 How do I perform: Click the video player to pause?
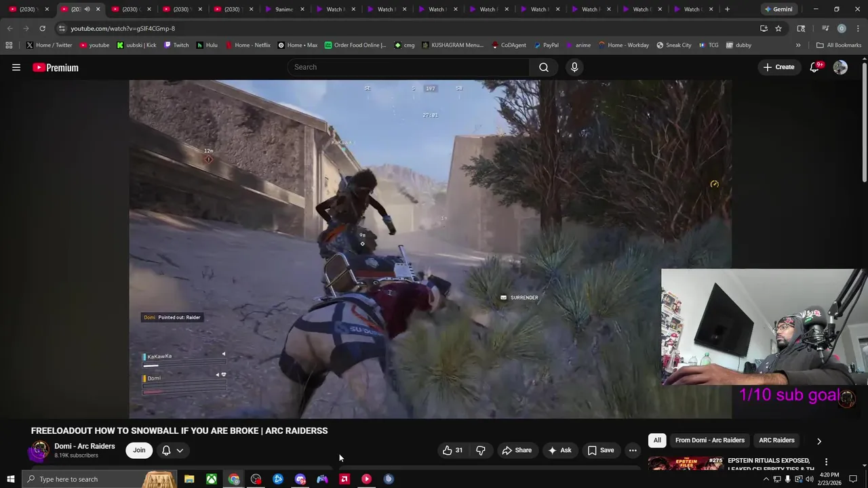[x=431, y=249]
